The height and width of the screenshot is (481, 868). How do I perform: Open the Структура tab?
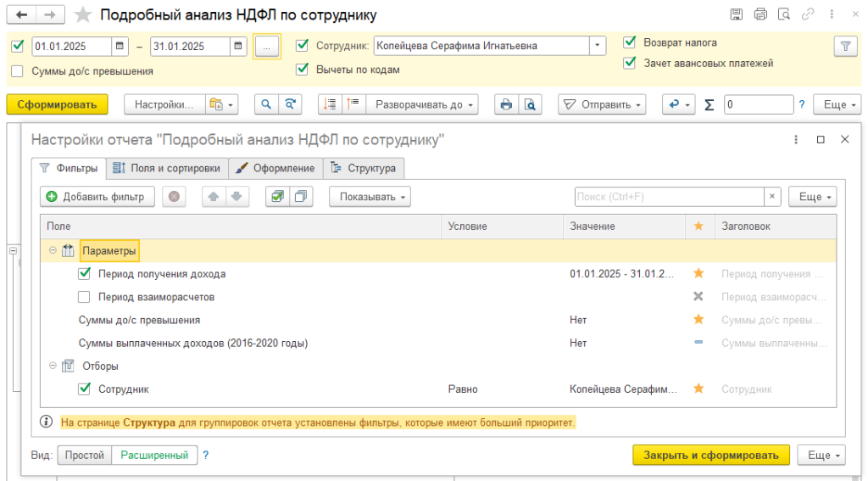coord(364,168)
